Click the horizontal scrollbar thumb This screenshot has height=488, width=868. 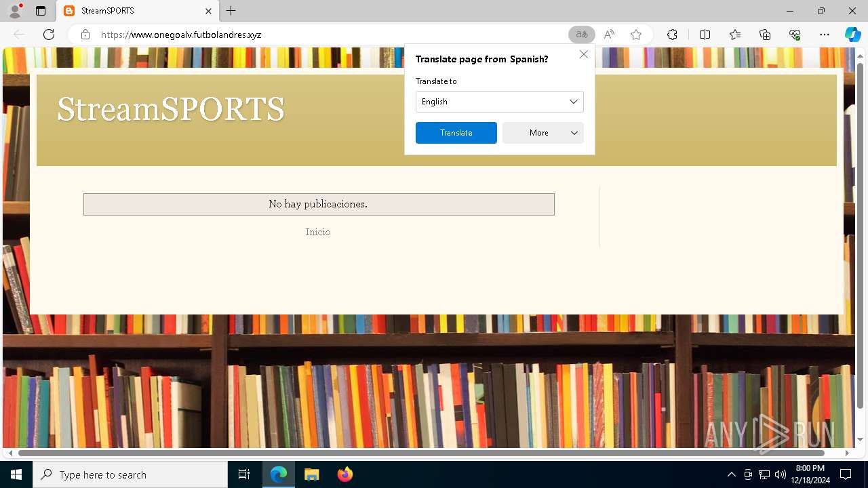pos(421,453)
